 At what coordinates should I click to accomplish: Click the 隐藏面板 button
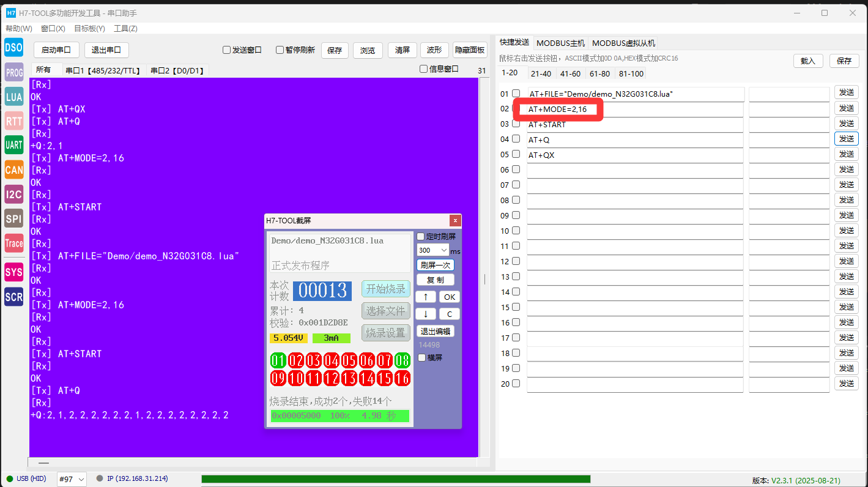pos(470,50)
